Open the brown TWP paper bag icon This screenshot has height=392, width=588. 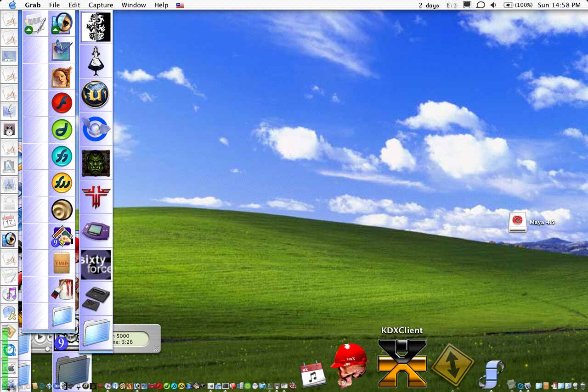point(62,263)
